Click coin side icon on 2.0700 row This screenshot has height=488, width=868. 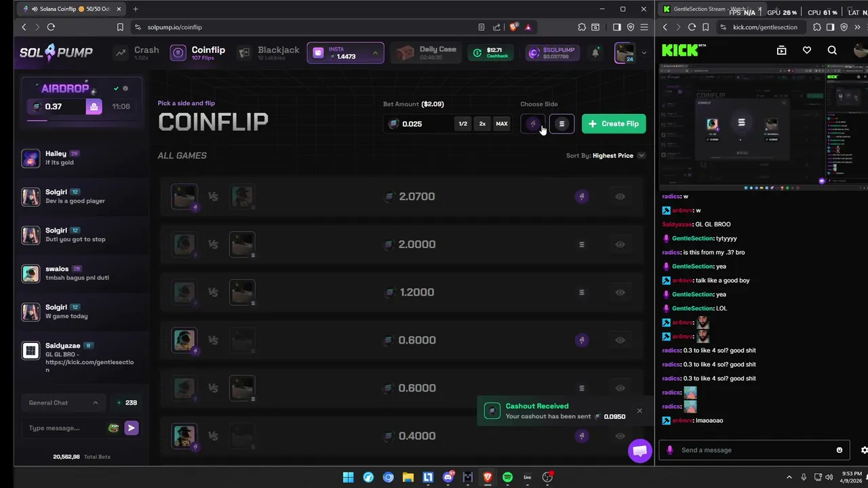pos(581,197)
